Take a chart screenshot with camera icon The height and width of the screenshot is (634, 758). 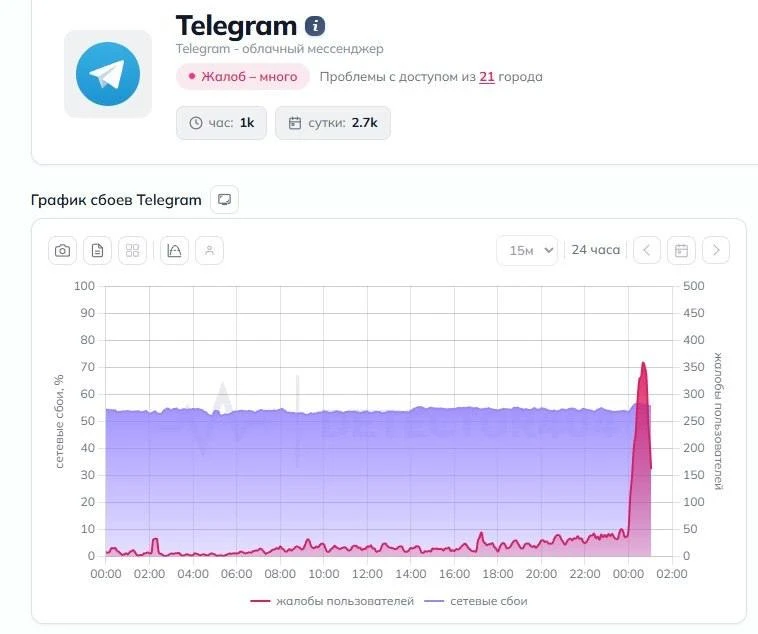pyautogui.click(x=62, y=250)
